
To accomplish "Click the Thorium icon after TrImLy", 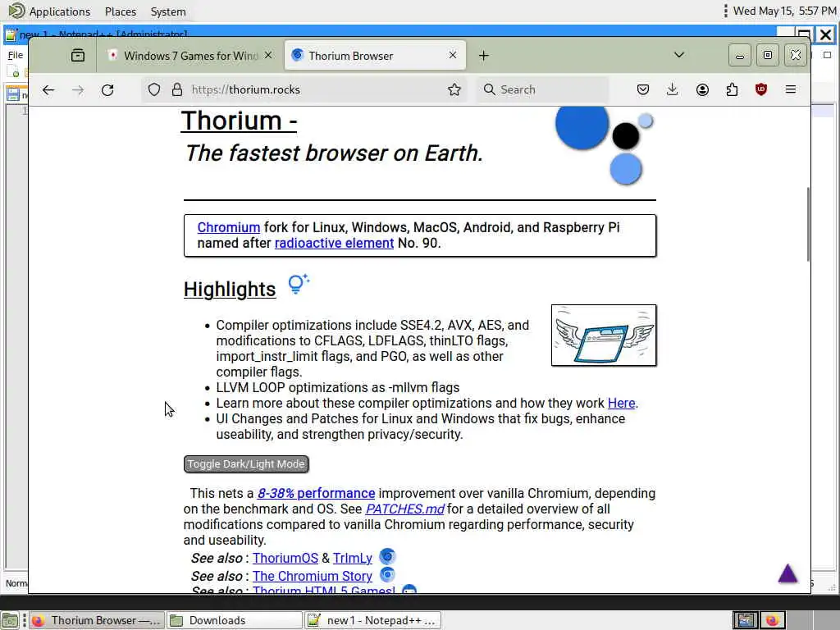I will coord(387,557).
